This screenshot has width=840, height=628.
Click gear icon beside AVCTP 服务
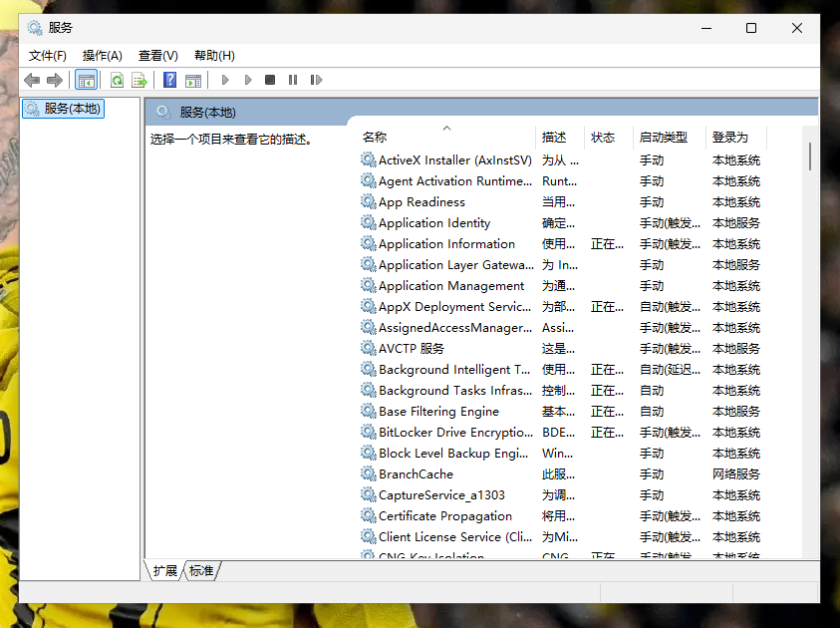coord(368,348)
